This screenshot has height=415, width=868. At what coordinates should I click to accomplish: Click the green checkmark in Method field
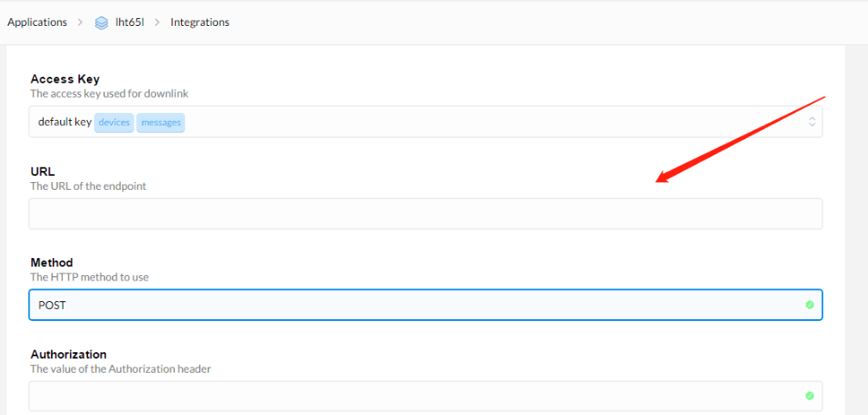809,305
